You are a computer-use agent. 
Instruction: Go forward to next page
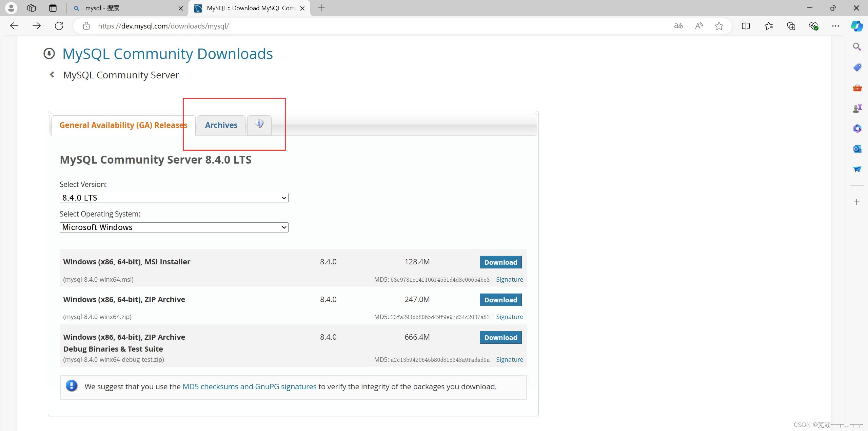pyautogui.click(x=36, y=26)
